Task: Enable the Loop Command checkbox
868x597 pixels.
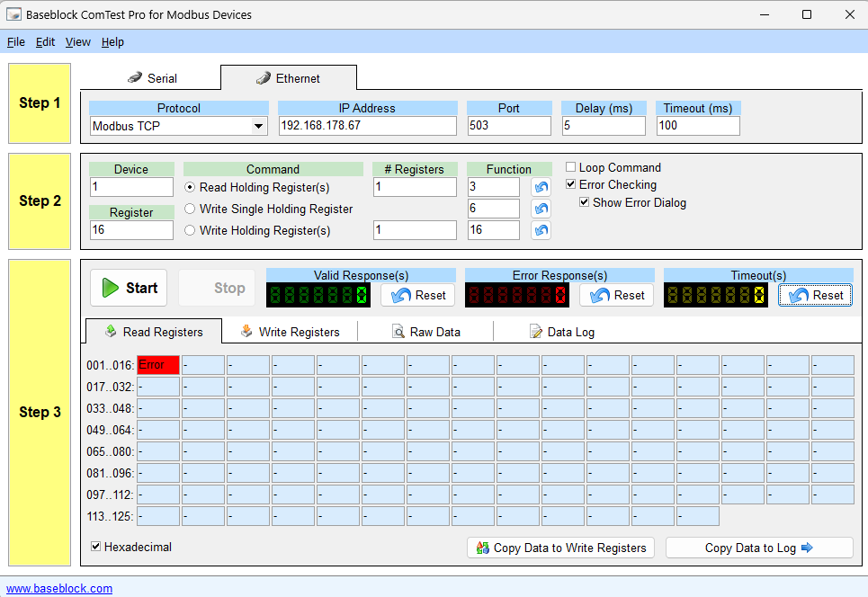Action: tap(571, 166)
